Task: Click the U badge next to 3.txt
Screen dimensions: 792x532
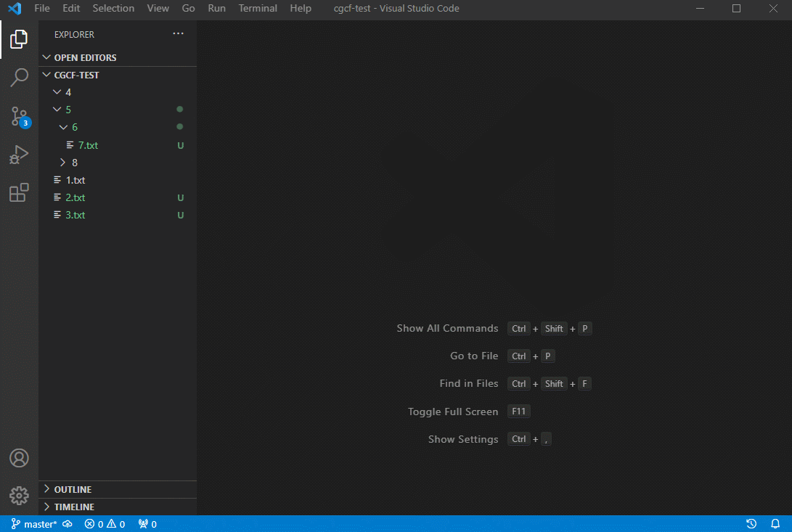Action: [x=180, y=216]
